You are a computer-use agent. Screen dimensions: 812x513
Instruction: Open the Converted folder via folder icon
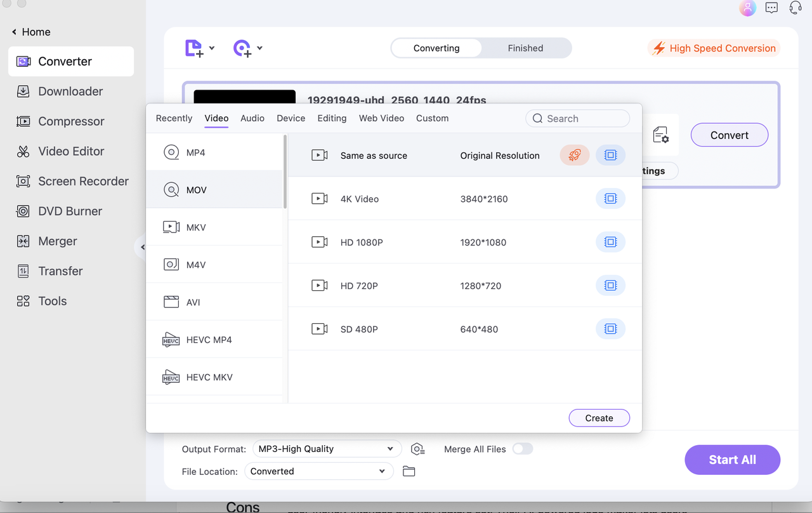click(x=409, y=471)
